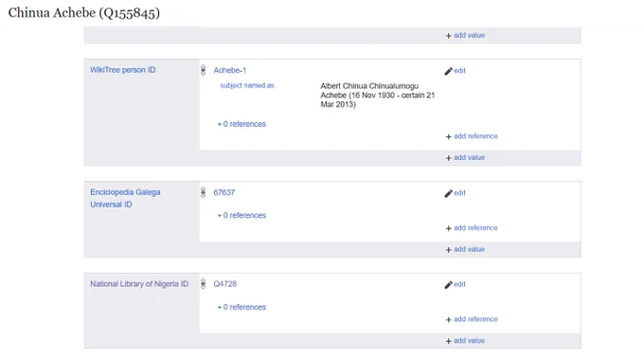Click plus icon of add reference under Achebe-1
Viewport: 644px width, 360px height.
coord(449,136)
